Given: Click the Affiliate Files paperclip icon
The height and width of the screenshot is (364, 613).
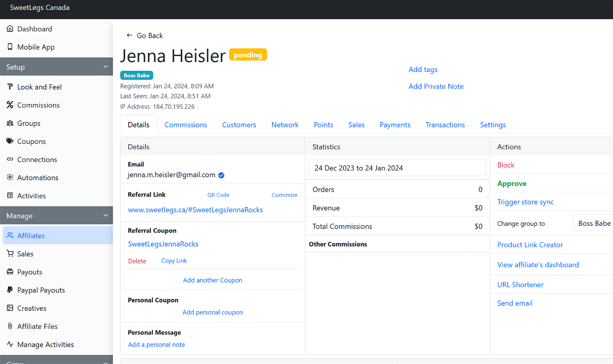Looking at the screenshot, I should coord(10,326).
